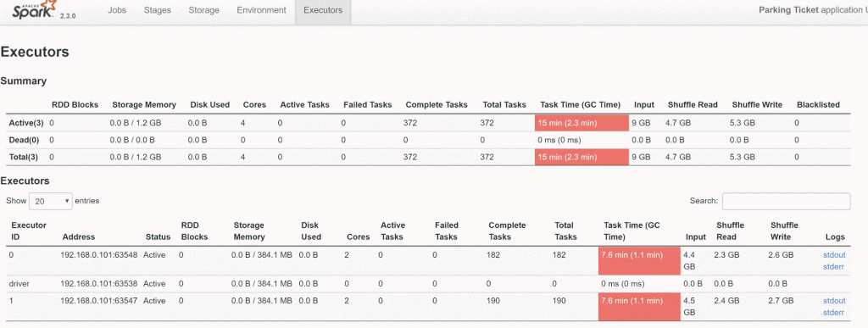Click Active row's red 15 min task time
Viewport: 868px width, 328px height.
coord(581,123)
